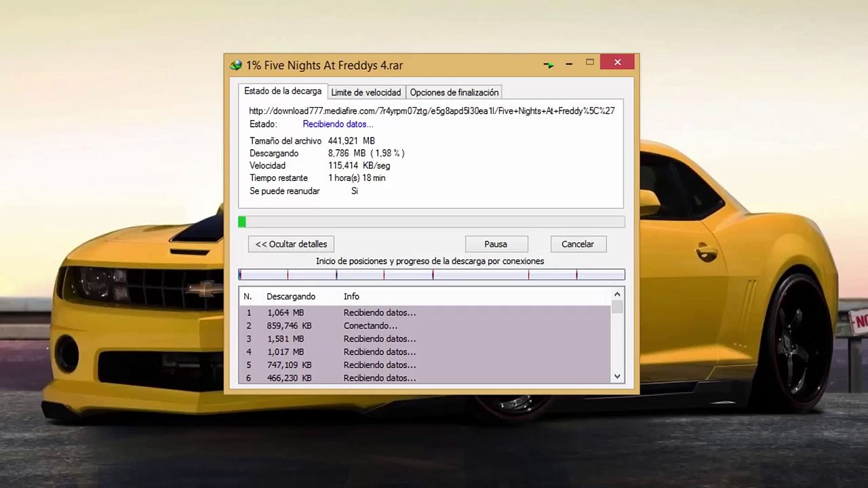Click the Se puede reanudar value Si
This screenshot has width=868, height=488.
click(x=354, y=191)
